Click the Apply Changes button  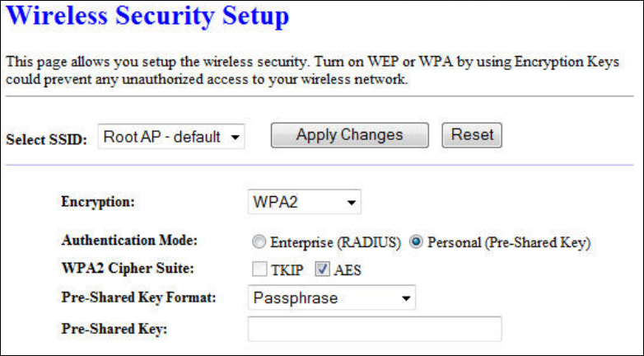tap(349, 135)
